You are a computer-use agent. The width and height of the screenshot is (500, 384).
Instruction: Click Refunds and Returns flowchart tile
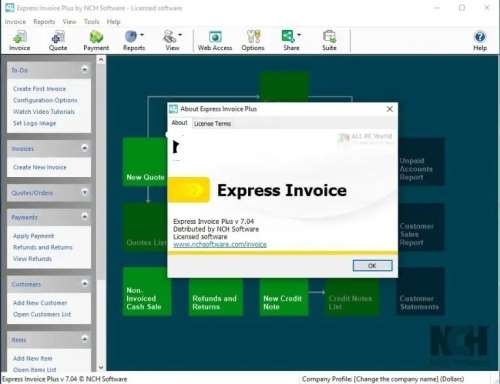pos(216,297)
